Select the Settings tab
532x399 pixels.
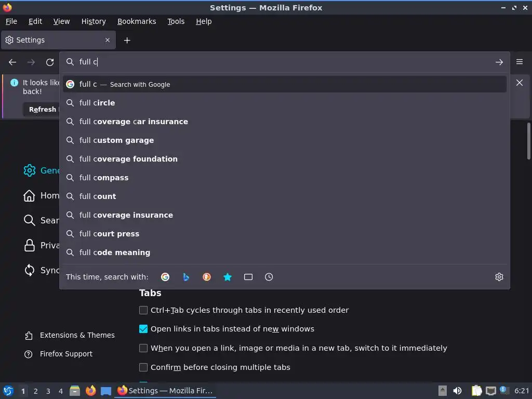(x=58, y=40)
